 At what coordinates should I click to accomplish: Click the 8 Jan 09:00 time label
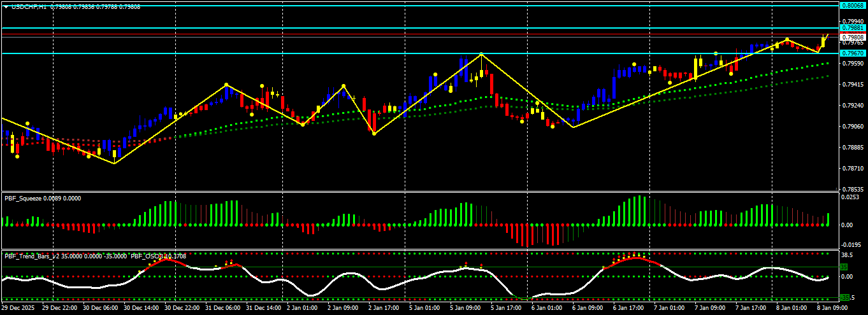click(834, 308)
